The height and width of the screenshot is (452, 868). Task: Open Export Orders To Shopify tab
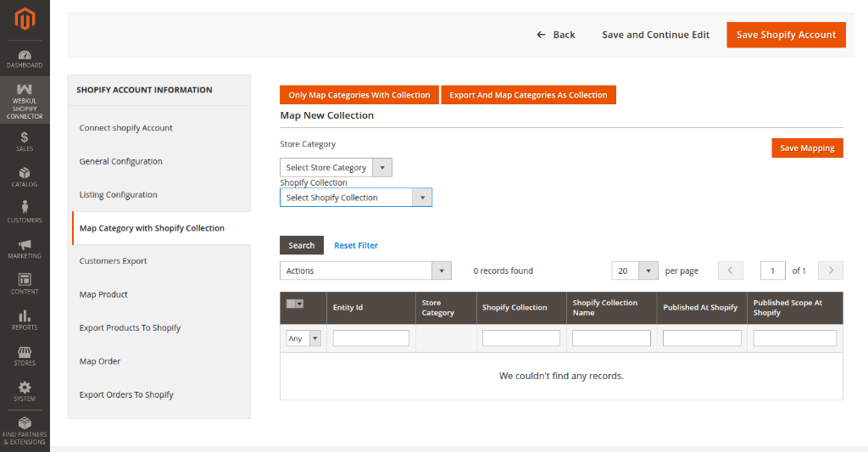126,394
